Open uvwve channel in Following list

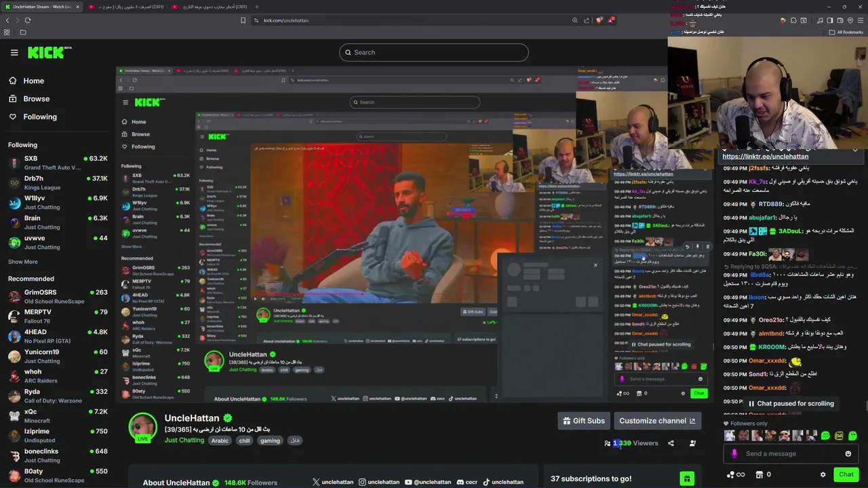58,242
